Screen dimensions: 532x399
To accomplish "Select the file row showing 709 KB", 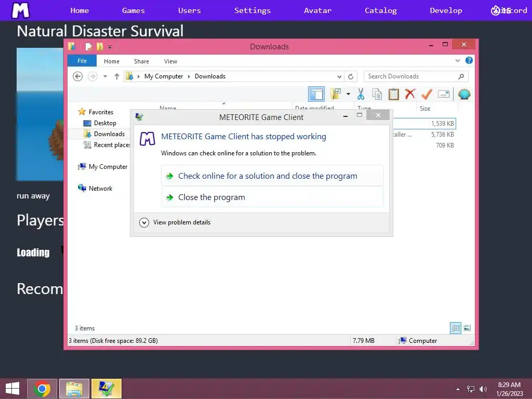I will pos(424,145).
